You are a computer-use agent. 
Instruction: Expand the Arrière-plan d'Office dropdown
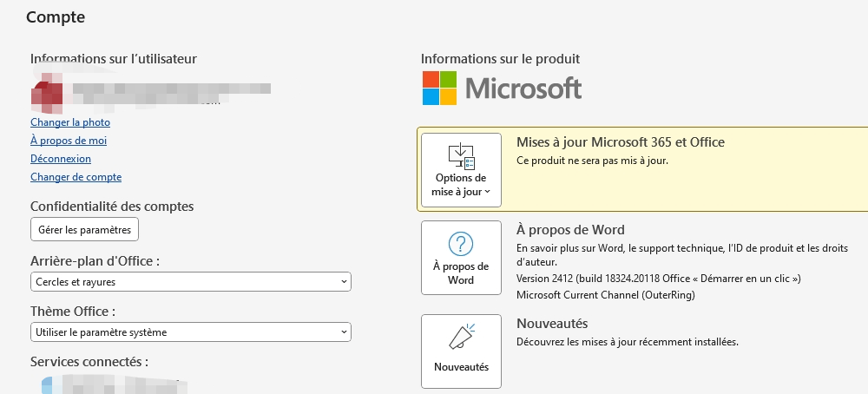[x=191, y=282]
